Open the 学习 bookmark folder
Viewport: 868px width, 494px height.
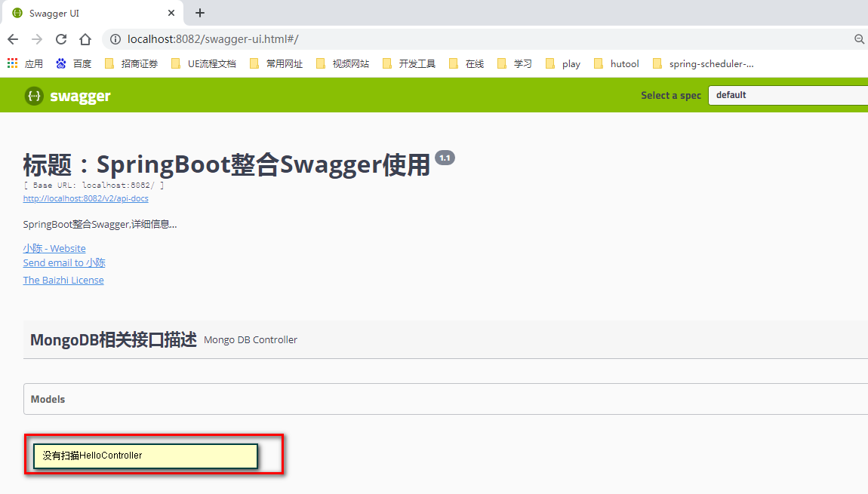(515, 63)
